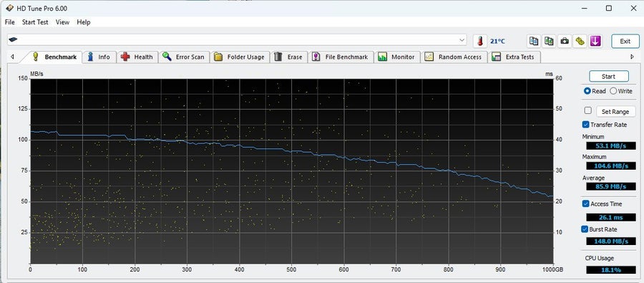Click the bar chart icon on the Monitor tab

pos(382,57)
